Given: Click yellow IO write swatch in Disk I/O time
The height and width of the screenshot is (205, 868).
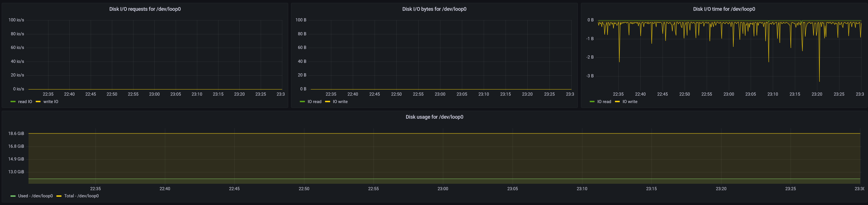Looking at the screenshot, I should point(617,102).
